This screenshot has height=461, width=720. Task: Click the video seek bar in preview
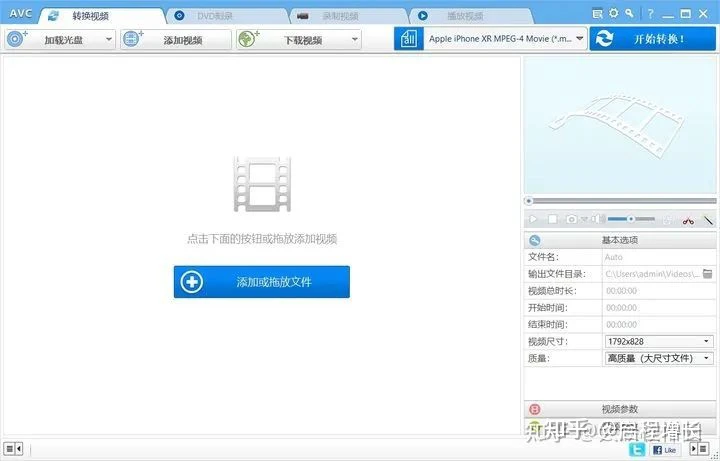(x=620, y=201)
